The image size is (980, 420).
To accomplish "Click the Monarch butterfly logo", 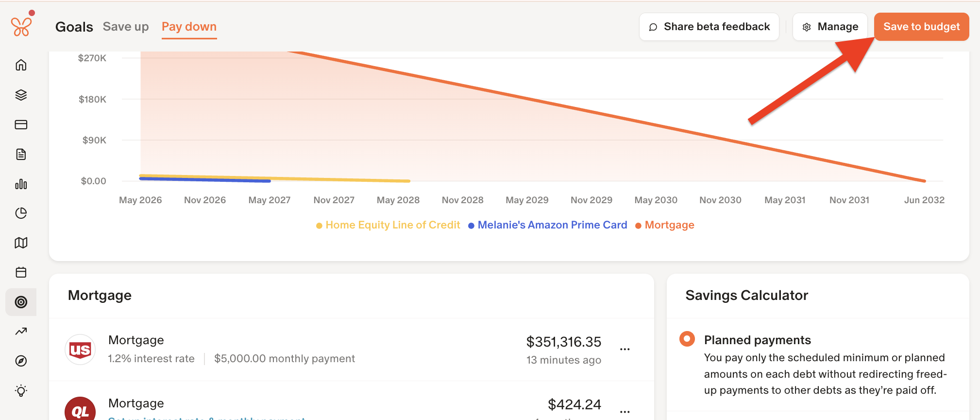I will point(21,27).
